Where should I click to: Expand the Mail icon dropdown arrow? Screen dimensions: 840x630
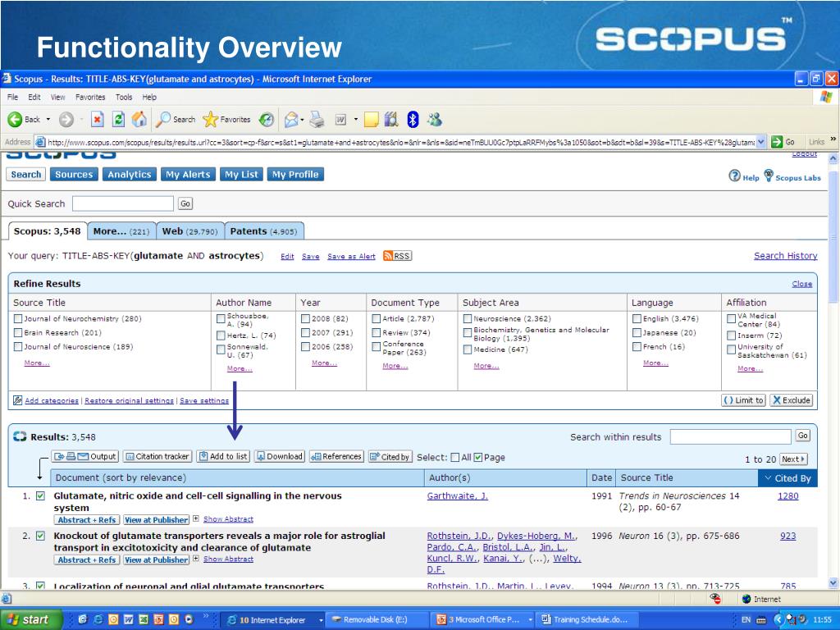(302, 120)
